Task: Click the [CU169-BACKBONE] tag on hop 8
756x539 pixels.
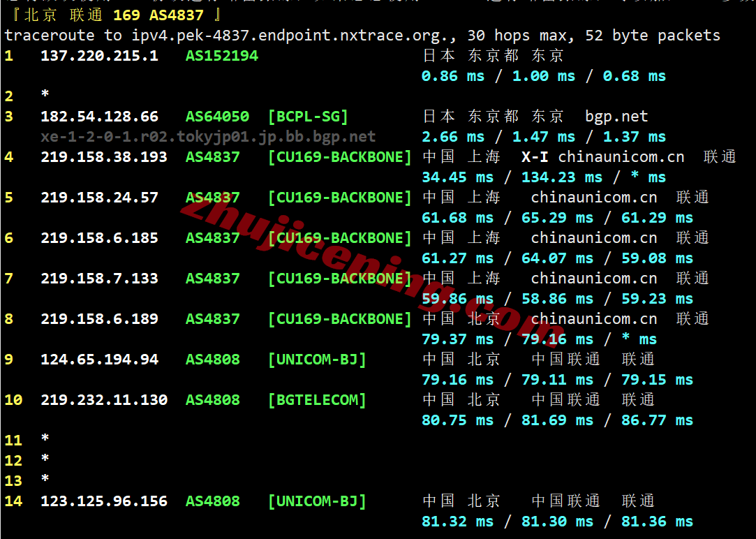Action: pyautogui.click(x=339, y=319)
